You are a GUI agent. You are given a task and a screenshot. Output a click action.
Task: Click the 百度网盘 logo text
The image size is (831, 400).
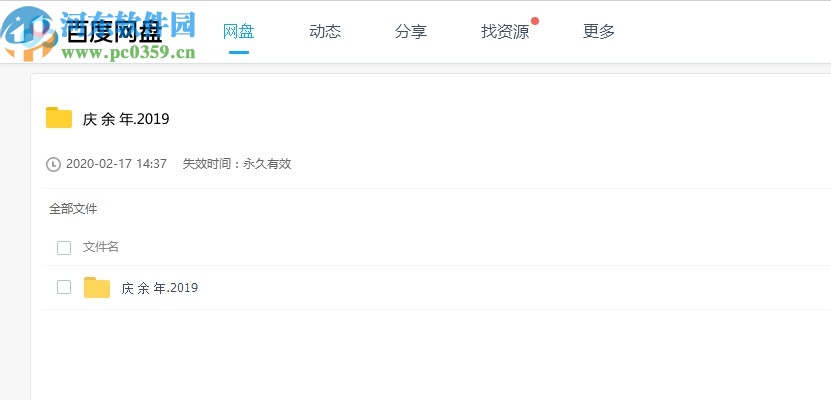115,32
